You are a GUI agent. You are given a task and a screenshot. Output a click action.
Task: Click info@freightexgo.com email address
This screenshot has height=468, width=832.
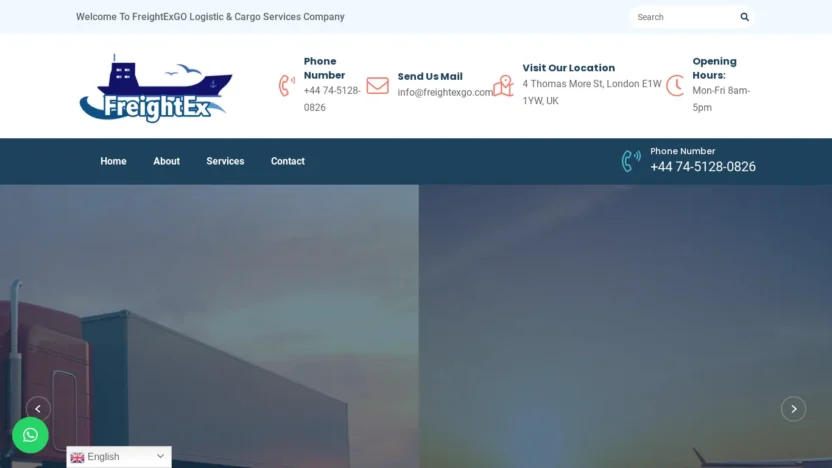point(445,92)
